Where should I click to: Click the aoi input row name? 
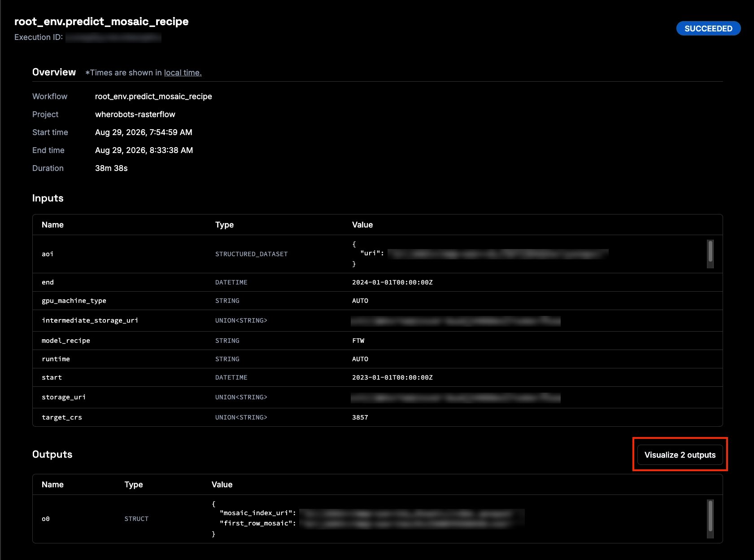point(48,254)
